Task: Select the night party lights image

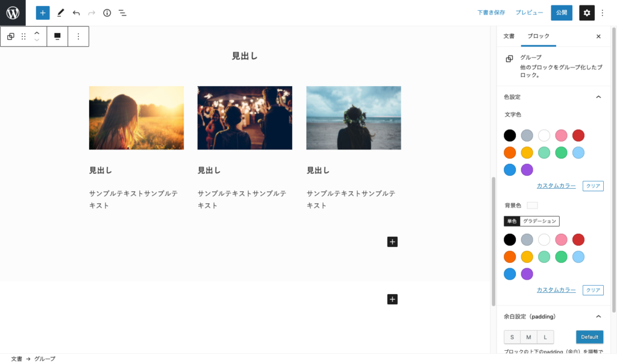Action: pos(245,118)
